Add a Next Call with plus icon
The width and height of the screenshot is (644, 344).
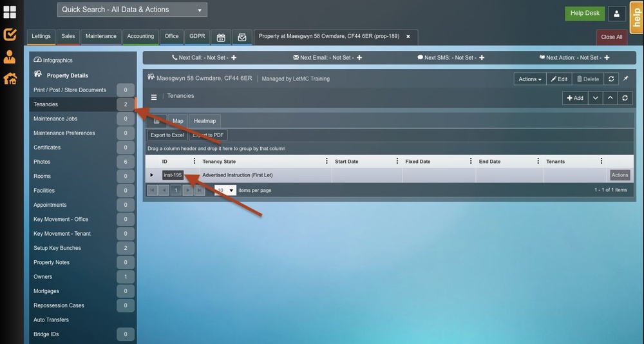click(234, 57)
